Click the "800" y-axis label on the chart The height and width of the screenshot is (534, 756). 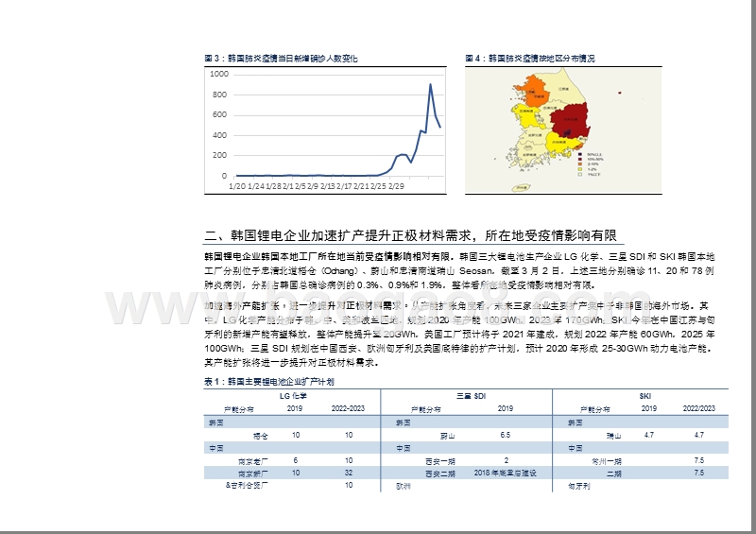(220, 95)
